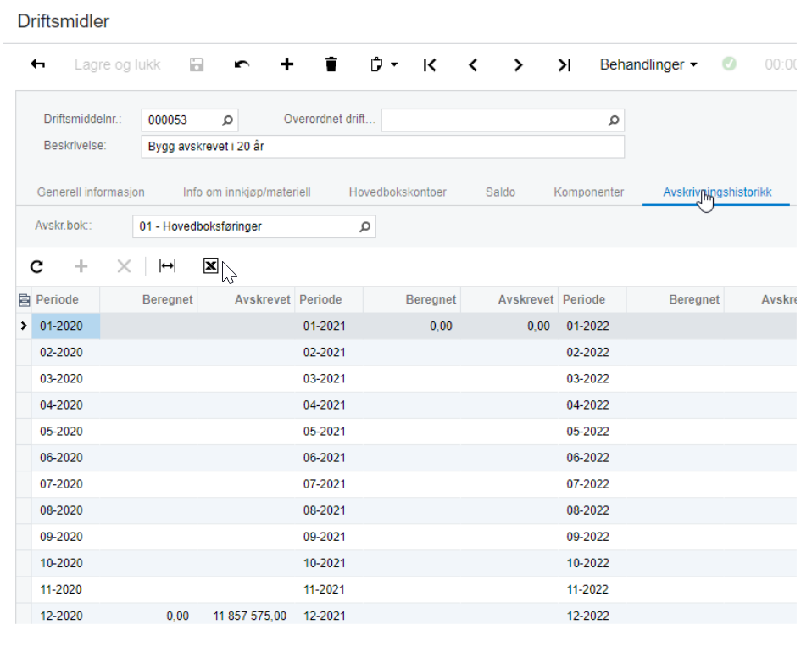Open the Driftsmiddelnr. lookup magnifier
This screenshot has height=658, width=812.
(x=227, y=120)
